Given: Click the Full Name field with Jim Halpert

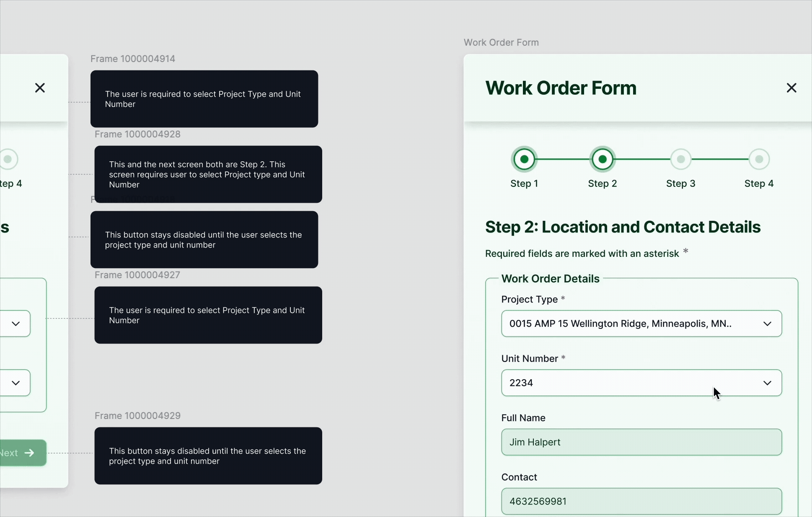Looking at the screenshot, I should (641, 442).
